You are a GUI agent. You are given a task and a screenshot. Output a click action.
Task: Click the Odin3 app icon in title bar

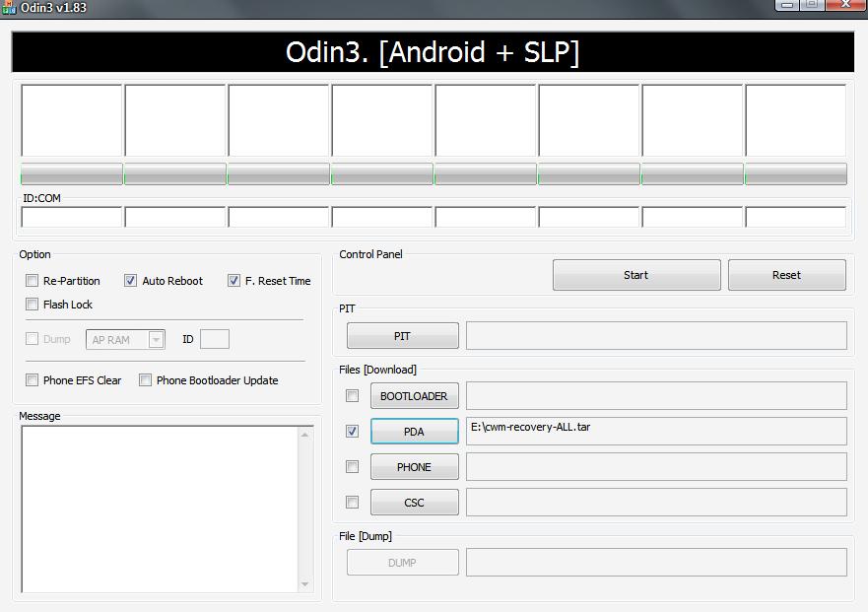click(x=9, y=7)
